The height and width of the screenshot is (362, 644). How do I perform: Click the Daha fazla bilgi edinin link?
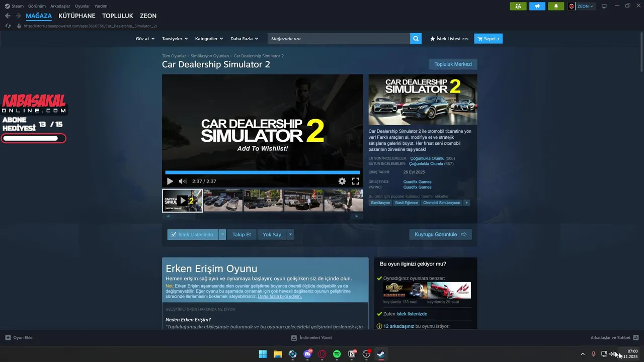pyautogui.click(x=280, y=296)
